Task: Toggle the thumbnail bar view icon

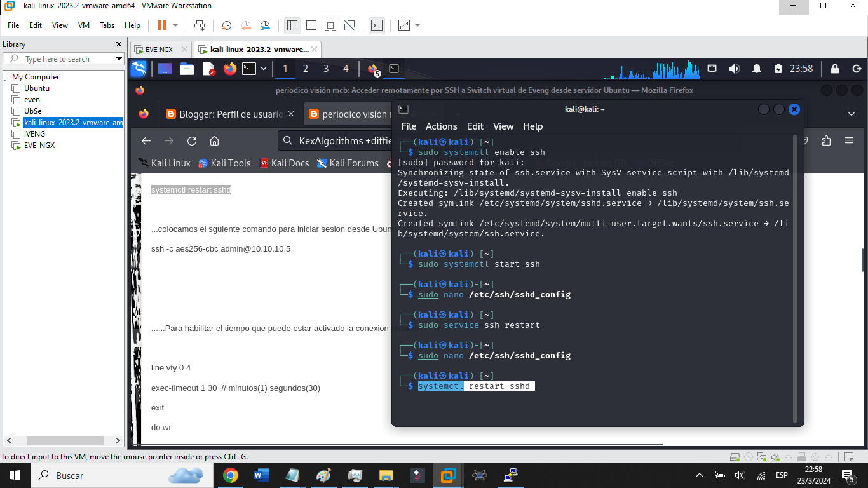Action: pos(311,25)
